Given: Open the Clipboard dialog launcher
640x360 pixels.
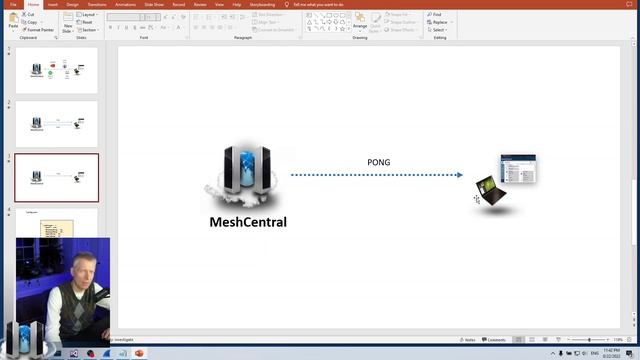Looking at the screenshot, I should pos(56,38).
